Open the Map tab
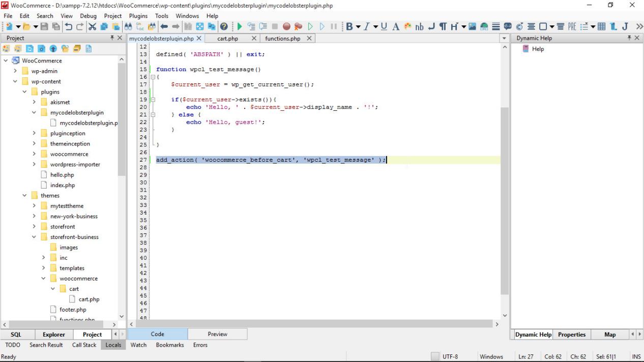Viewport: 644px width, 362px height. point(610,335)
